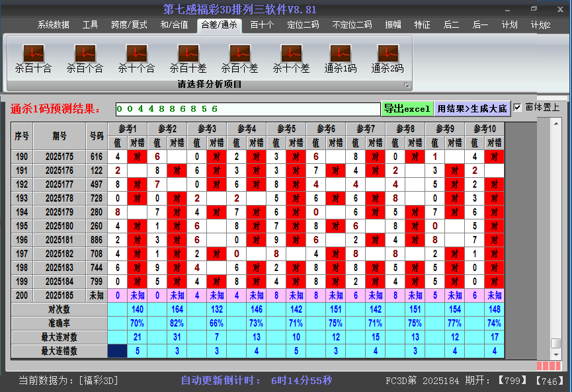Click the dark blue selected cell in 最大连错数 row
The image size is (572, 392).
click(118, 351)
